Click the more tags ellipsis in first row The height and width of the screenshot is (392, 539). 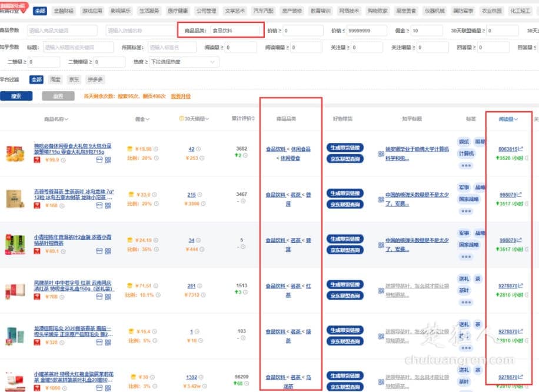pos(465,167)
